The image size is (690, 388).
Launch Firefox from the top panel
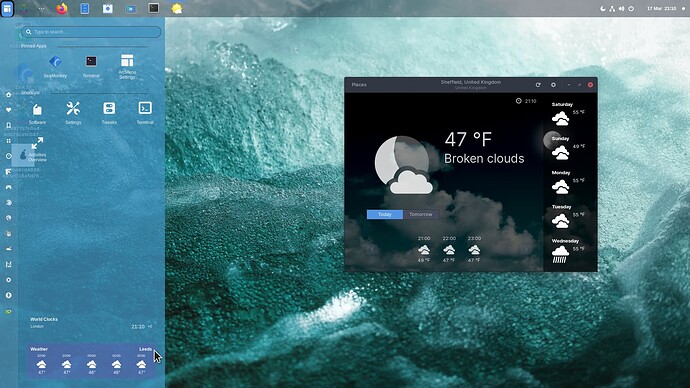[x=62, y=8]
